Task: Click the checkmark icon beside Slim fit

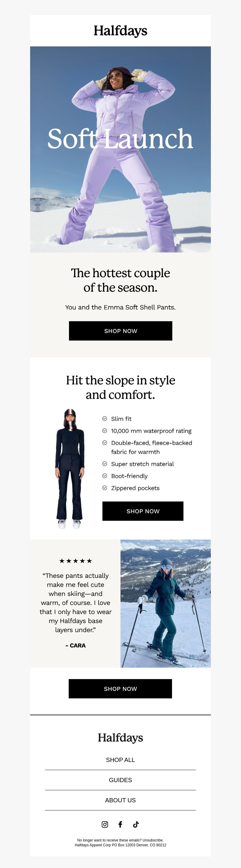Action: (105, 418)
